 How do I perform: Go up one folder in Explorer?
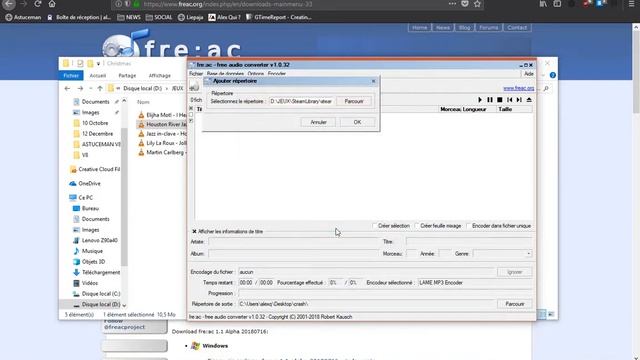99,89
